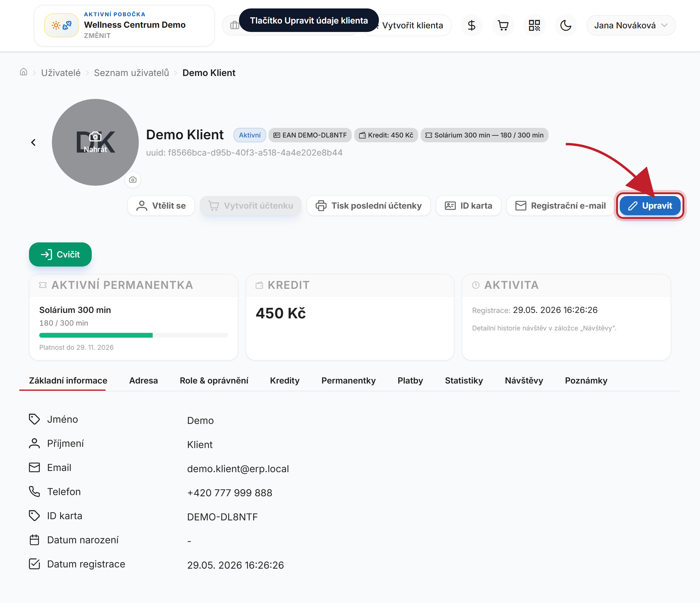Click the phone number +420 777 999 888
Image resolution: width=700 pixels, height=603 pixels.
click(x=229, y=493)
